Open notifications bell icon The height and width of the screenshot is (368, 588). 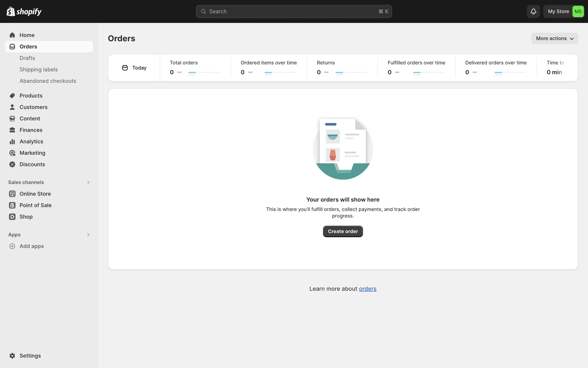(x=533, y=11)
